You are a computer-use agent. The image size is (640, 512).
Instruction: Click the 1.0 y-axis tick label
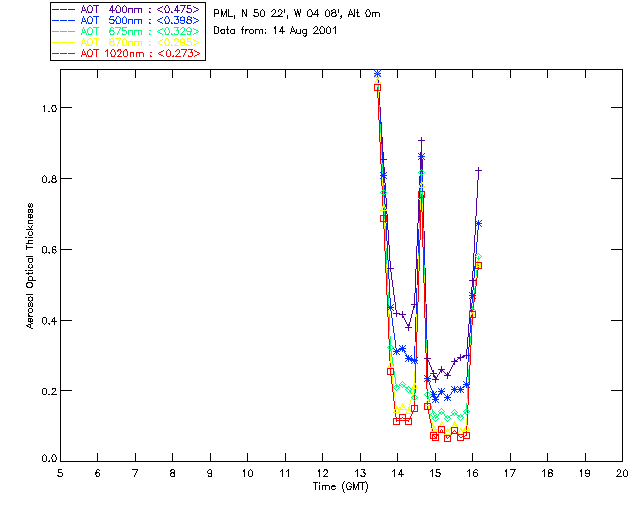tap(48, 108)
